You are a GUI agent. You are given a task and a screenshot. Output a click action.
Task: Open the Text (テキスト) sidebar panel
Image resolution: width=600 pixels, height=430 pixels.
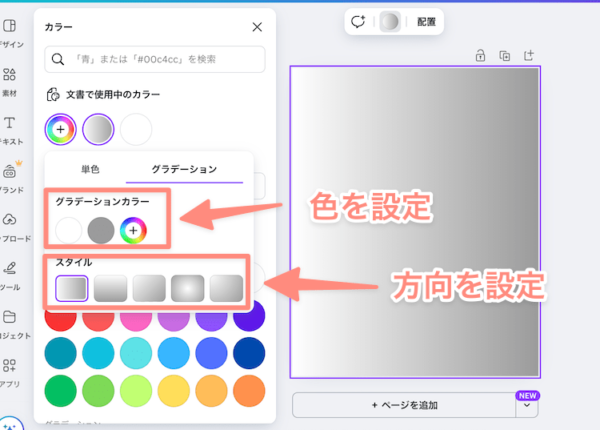tap(11, 130)
